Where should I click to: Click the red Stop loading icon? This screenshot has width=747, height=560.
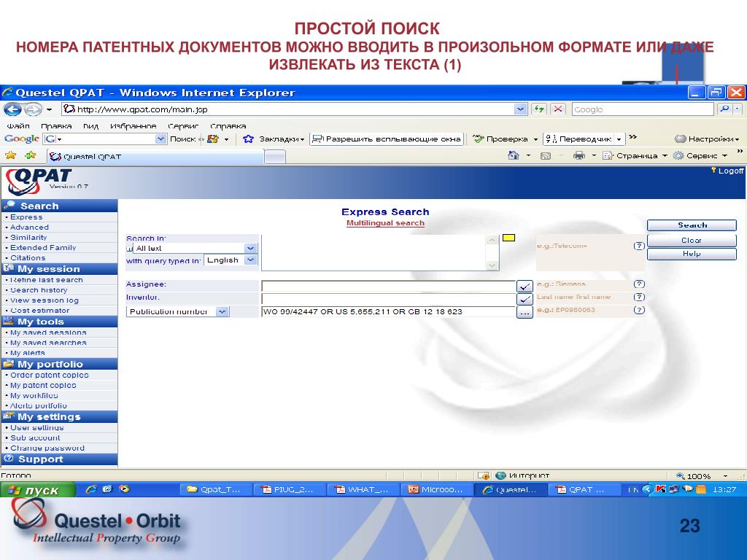pos(558,109)
